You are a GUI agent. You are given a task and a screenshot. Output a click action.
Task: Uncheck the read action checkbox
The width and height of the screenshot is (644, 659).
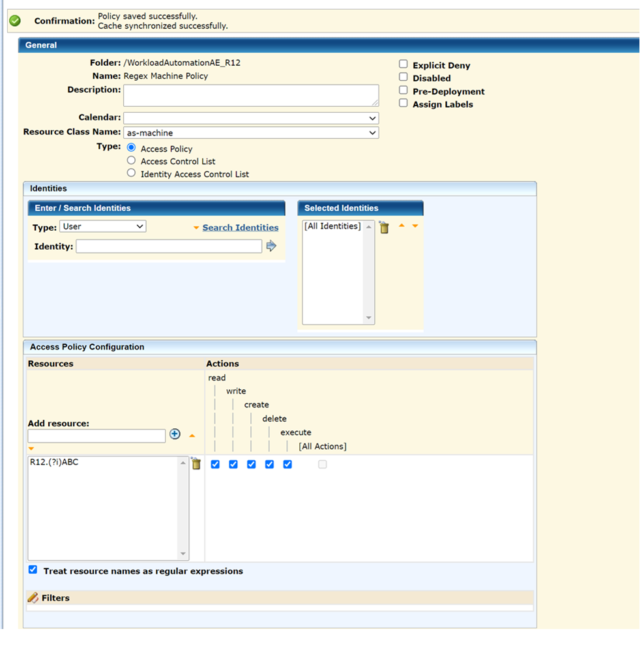point(215,464)
